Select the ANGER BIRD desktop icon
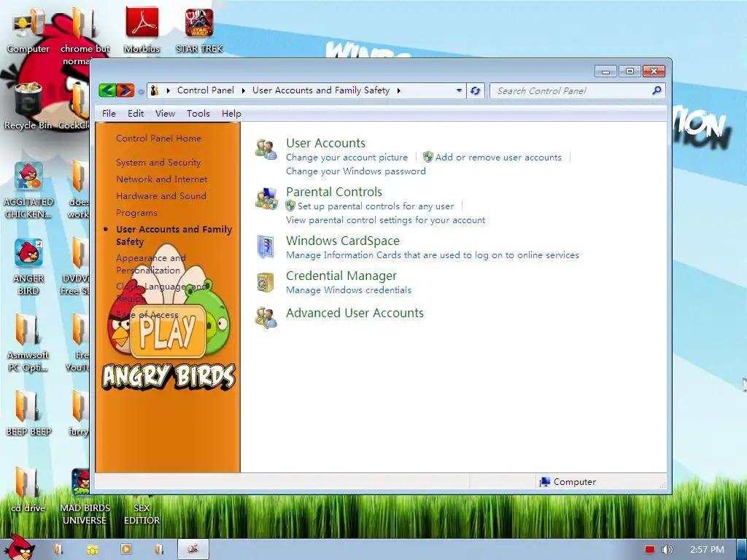Viewport: 747px width, 560px height. click(28, 267)
